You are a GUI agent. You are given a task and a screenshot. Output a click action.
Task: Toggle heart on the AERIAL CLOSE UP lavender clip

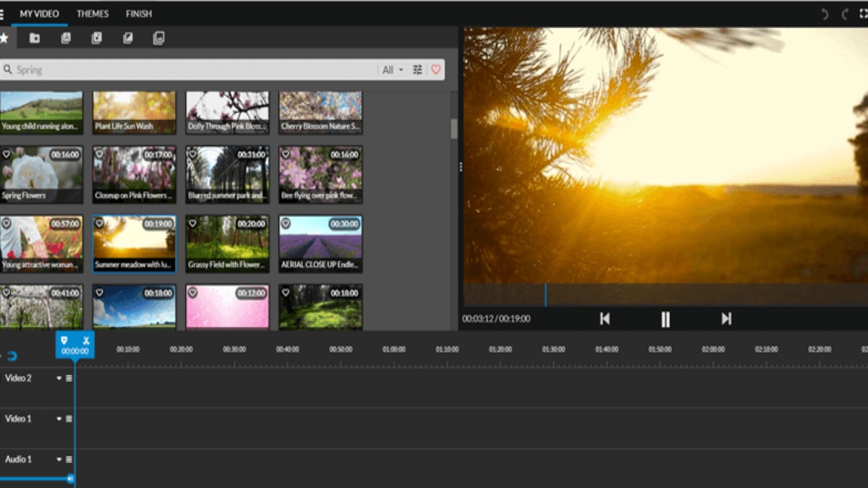286,223
